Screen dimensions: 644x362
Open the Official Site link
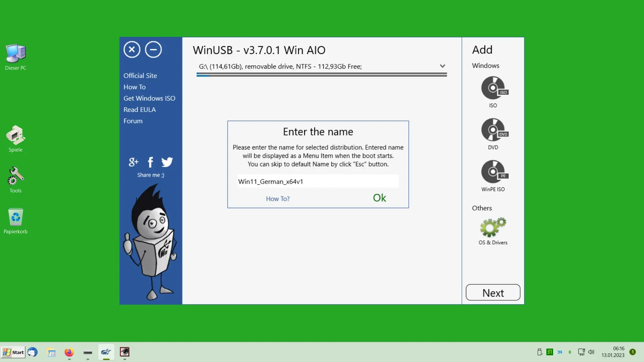[140, 75]
